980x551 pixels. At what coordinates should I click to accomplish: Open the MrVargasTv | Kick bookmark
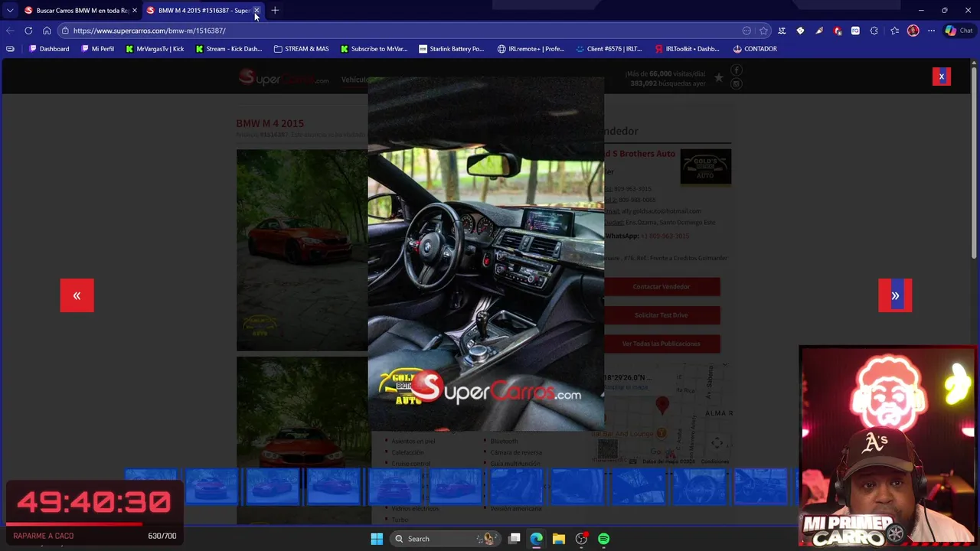point(155,49)
